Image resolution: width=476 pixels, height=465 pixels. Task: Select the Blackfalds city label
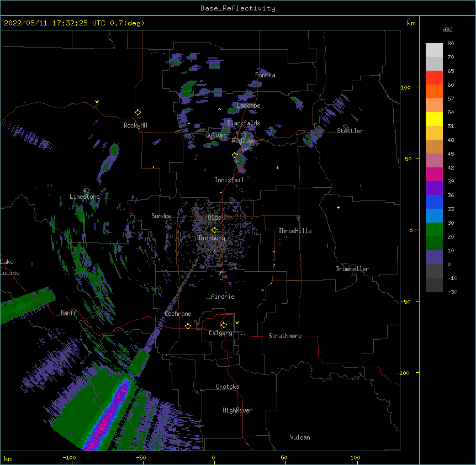coord(244,123)
